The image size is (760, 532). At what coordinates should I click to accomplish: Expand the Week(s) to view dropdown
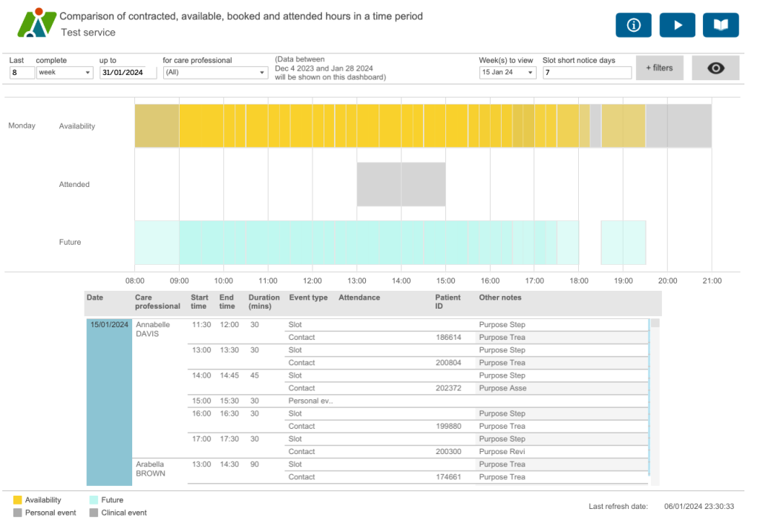coord(508,73)
